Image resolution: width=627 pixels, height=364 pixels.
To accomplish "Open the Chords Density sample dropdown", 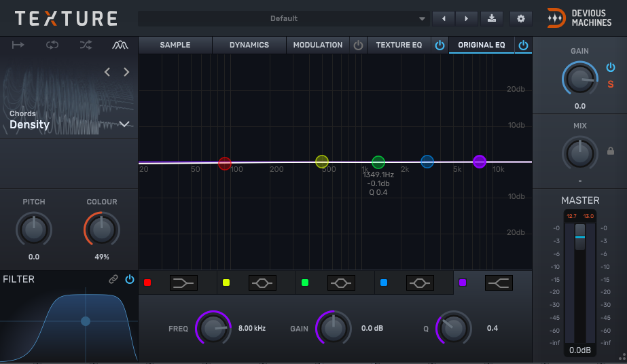I will (124, 124).
